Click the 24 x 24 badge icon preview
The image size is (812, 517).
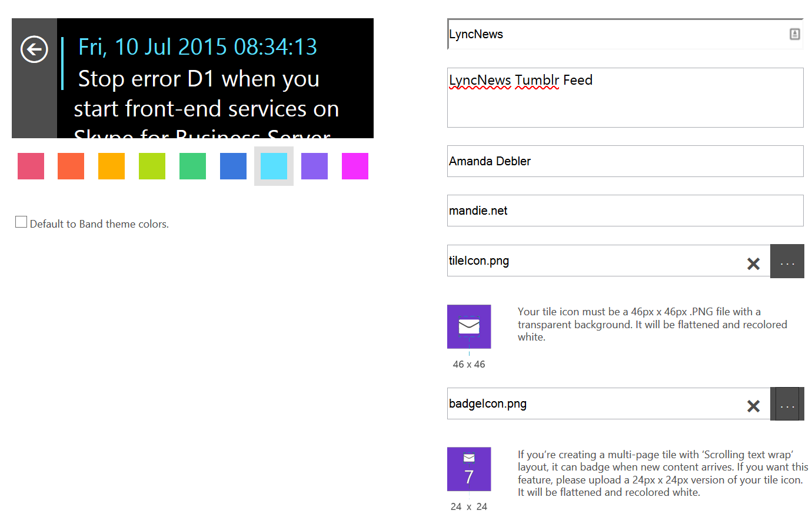469,469
